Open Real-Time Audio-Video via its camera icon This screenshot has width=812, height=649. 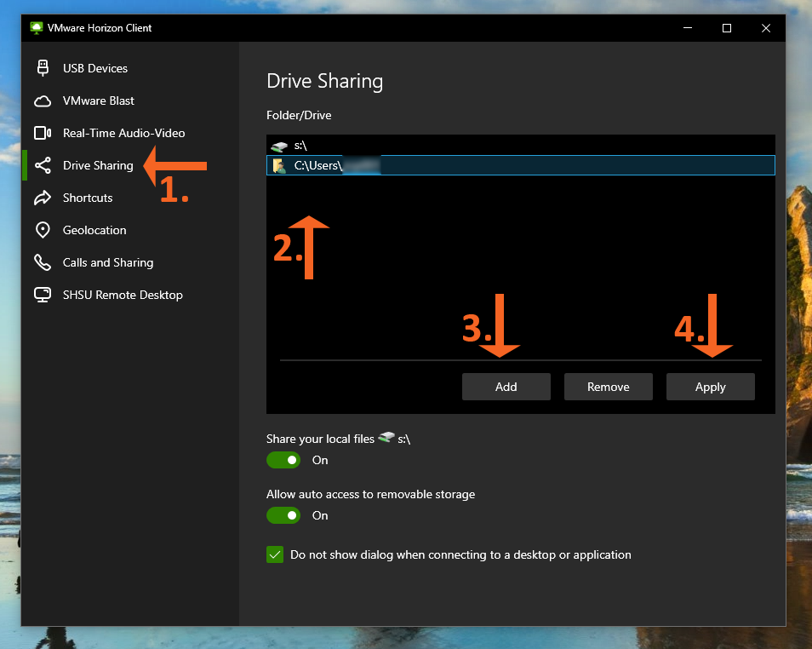pyautogui.click(x=43, y=133)
